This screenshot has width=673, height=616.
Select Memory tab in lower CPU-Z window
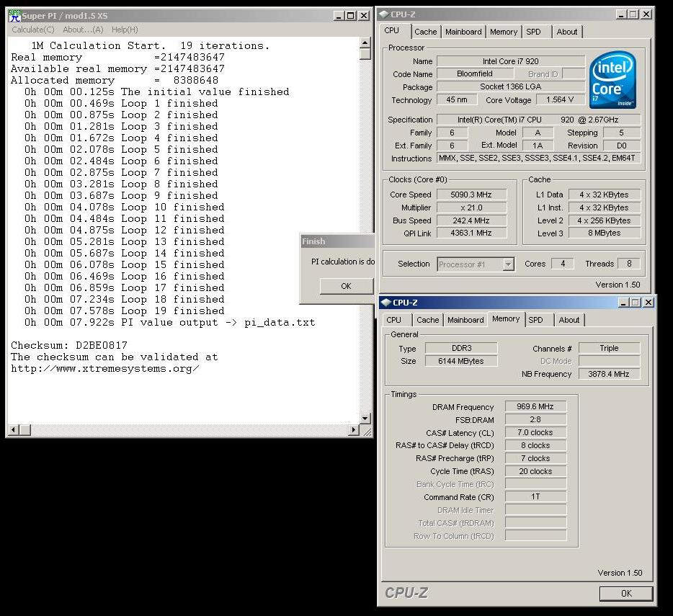tap(506, 318)
